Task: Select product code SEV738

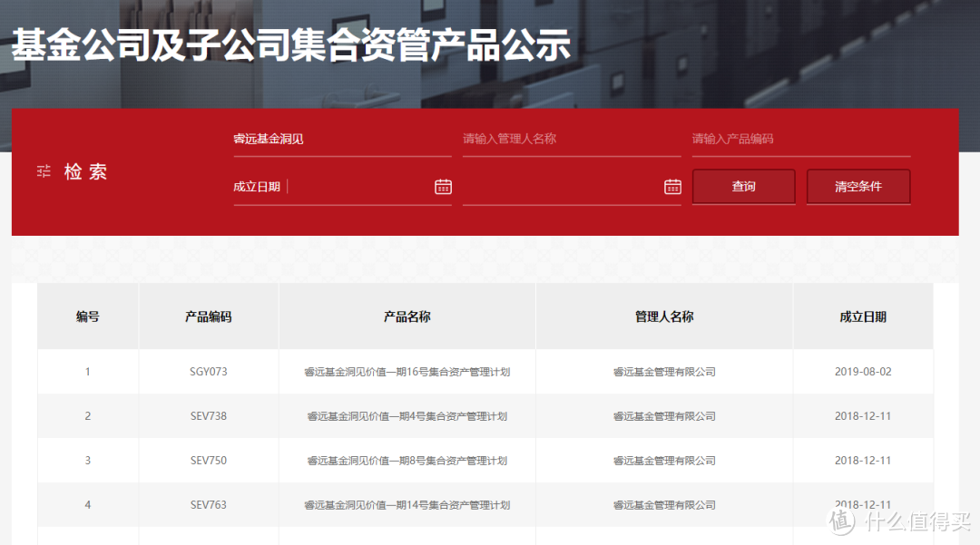Action: click(x=208, y=415)
